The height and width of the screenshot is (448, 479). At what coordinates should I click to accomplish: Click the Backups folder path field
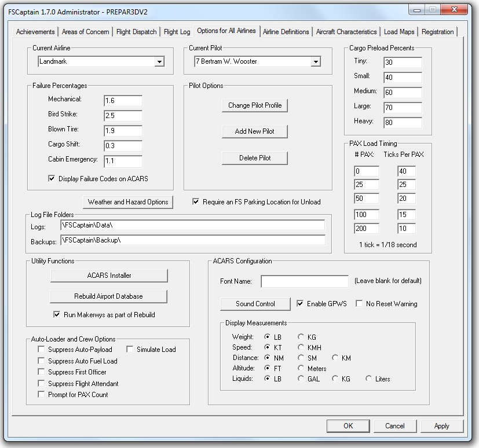tap(193, 240)
